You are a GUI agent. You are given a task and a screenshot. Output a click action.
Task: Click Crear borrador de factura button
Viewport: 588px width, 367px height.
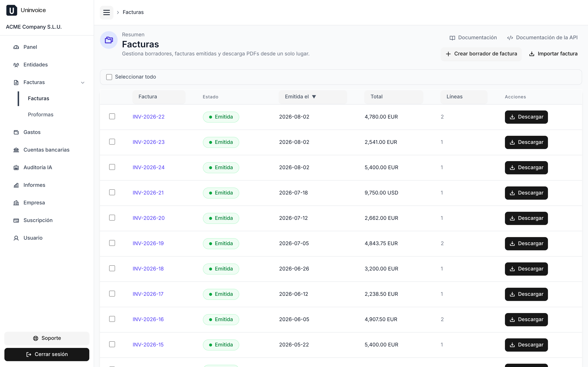[x=481, y=54]
